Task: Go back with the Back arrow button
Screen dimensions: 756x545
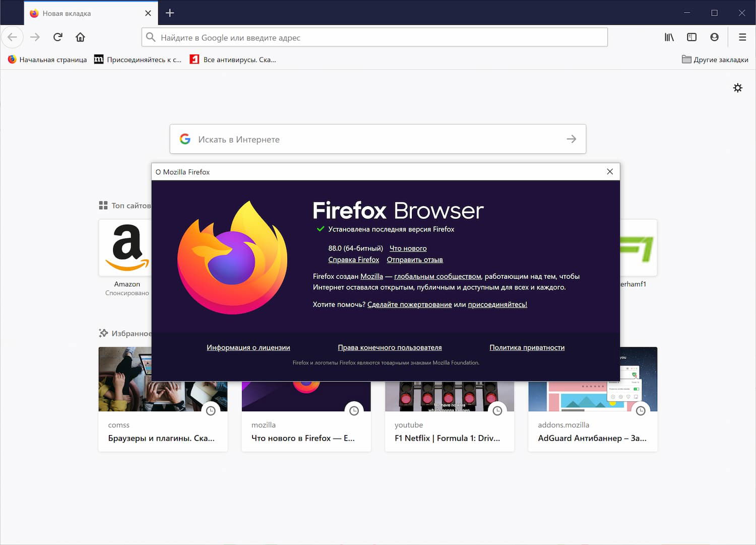Action: 13,37
